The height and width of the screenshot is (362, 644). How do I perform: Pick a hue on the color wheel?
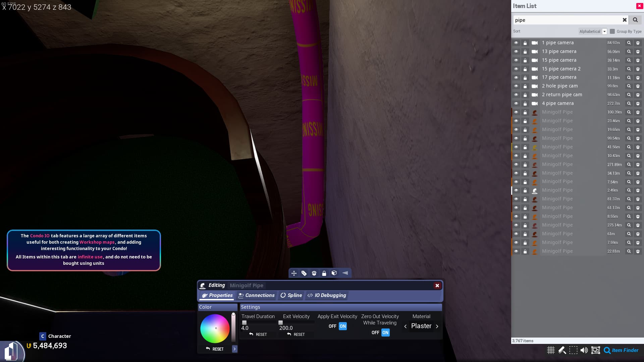click(215, 328)
